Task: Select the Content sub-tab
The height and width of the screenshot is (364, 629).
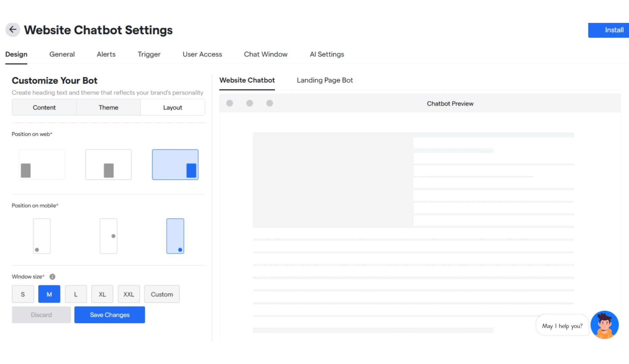Action: tap(44, 107)
